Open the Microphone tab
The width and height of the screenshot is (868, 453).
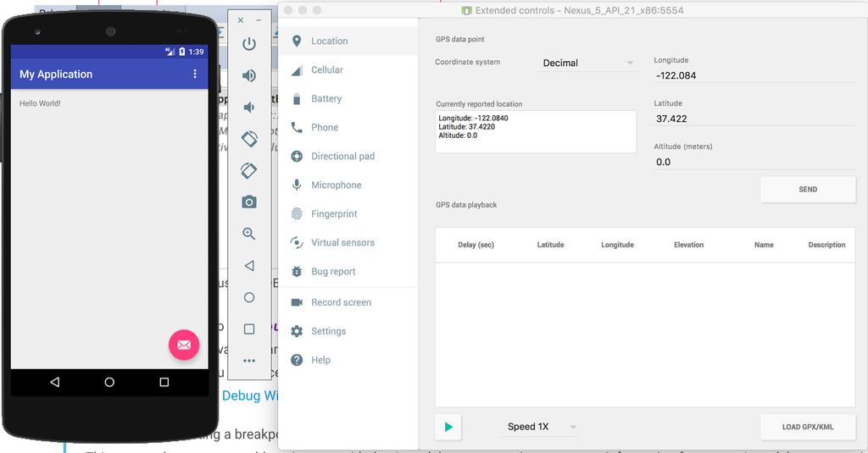[348, 185]
